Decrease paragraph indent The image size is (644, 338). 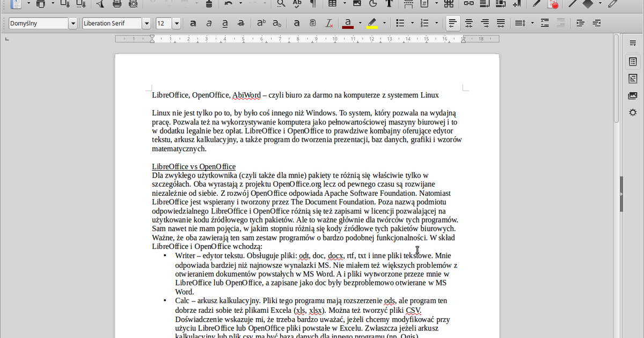[596, 24]
